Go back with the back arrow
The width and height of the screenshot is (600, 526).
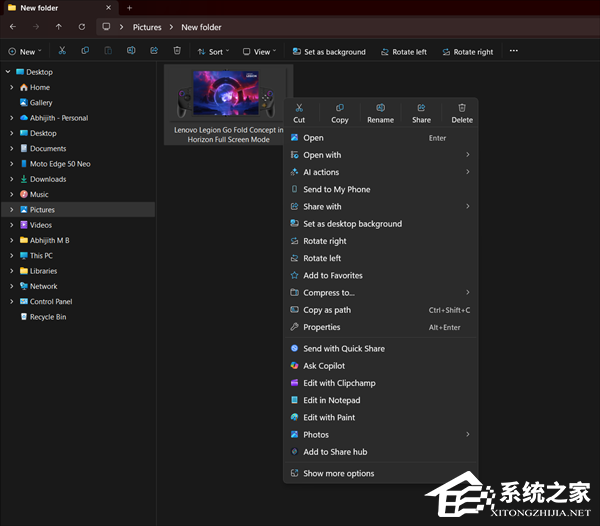coord(13,27)
